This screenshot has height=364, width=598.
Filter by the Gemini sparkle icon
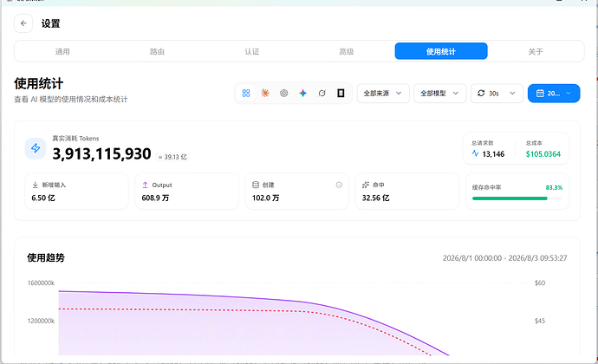302,93
